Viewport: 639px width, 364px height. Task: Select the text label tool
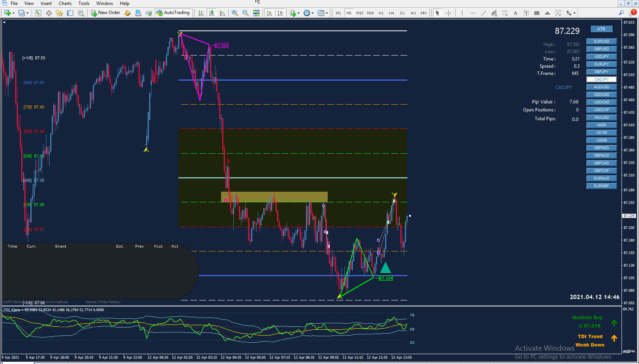[526, 13]
